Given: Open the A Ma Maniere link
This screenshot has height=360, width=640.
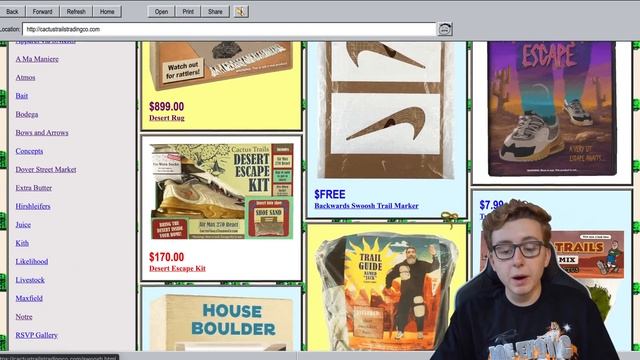Looking at the screenshot, I should tap(37, 59).
